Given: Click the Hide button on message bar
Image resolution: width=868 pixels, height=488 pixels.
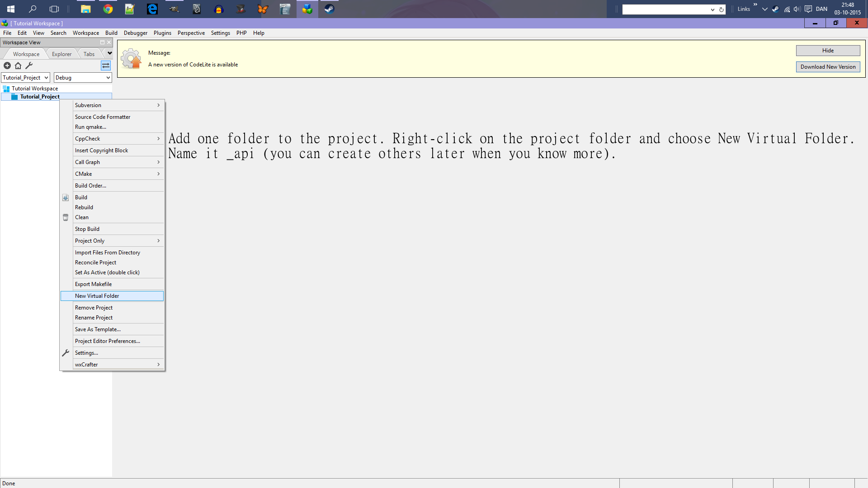Looking at the screenshot, I should [828, 50].
